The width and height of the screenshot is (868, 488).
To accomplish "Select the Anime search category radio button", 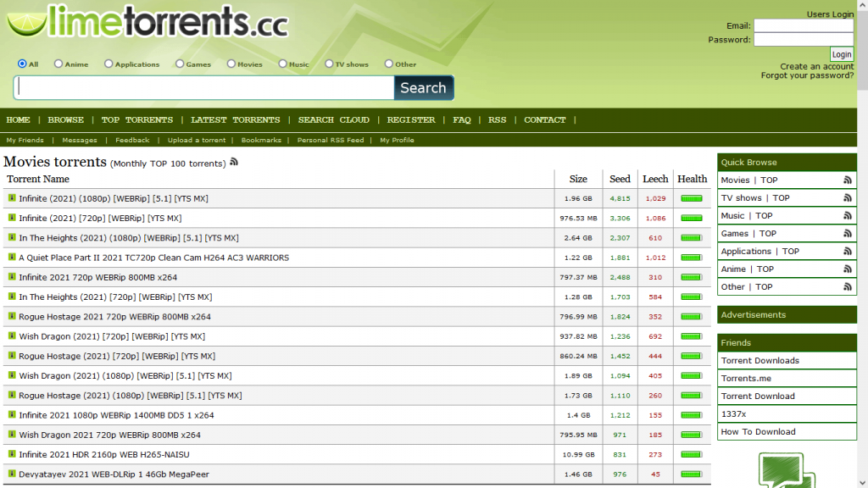I will [58, 64].
